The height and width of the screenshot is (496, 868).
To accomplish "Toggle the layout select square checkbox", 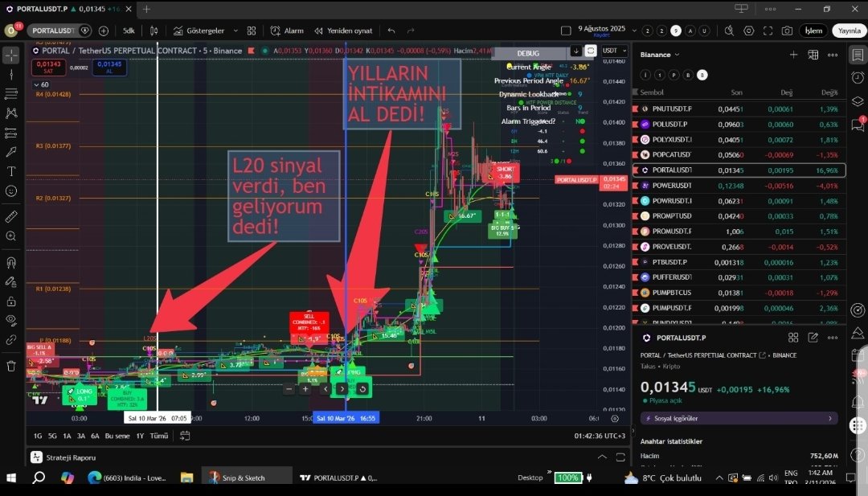I will [566, 31].
